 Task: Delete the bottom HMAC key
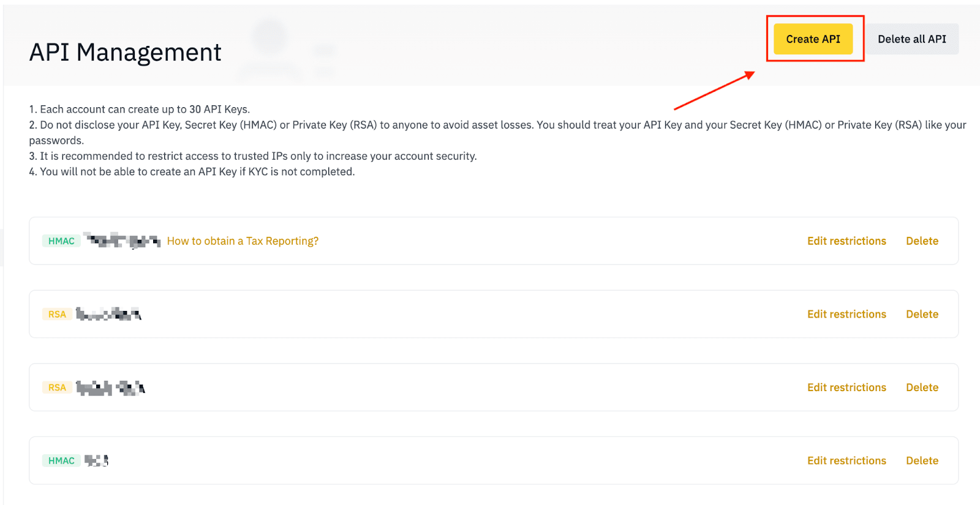coord(922,460)
